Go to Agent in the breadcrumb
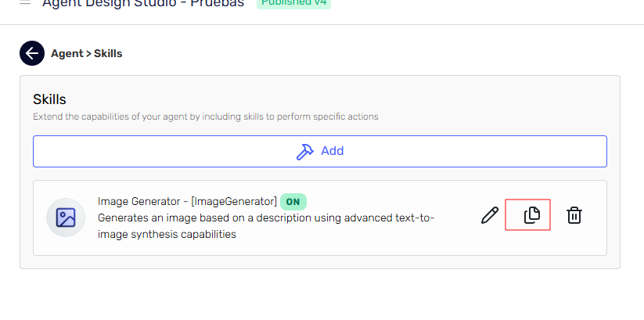Viewport: 644px width, 320px height. (x=67, y=54)
